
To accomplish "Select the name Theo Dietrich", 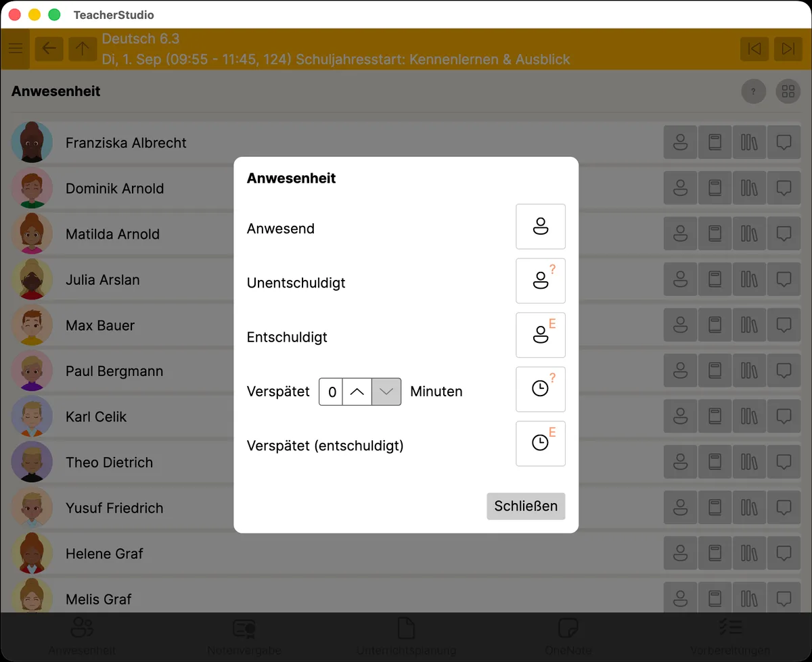I will click(x=109, y=463).
